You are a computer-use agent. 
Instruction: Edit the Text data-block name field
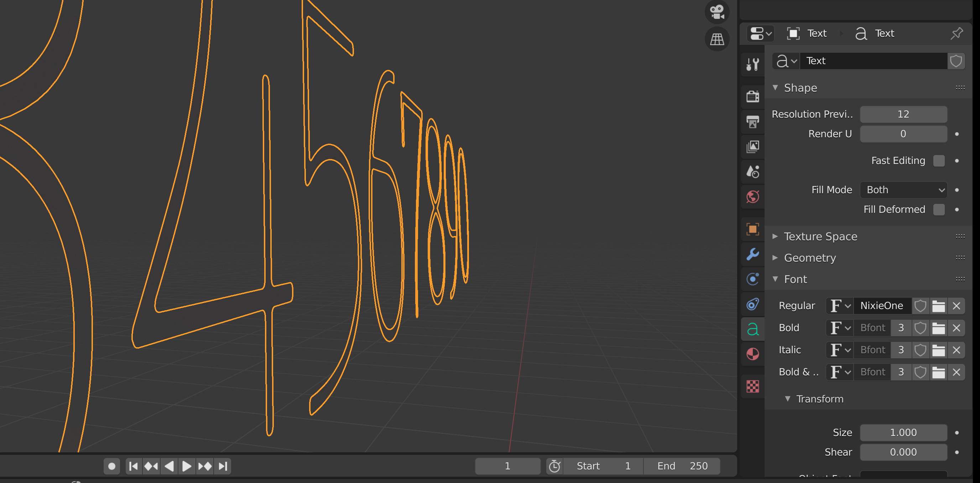874,61
